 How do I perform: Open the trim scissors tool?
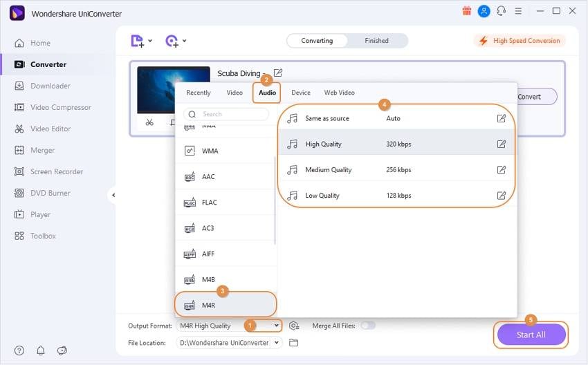[x=149, y=122]
